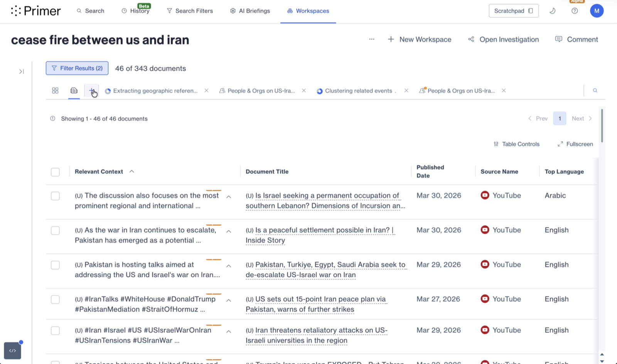This screenshot has height=364, width=617.
Task: Expand the collapsed left sidebar panel
Action: coord(22,72)
